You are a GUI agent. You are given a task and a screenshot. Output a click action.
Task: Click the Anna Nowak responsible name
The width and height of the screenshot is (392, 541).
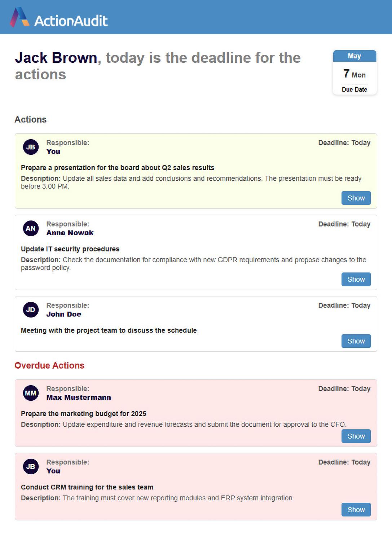[70, 233]
